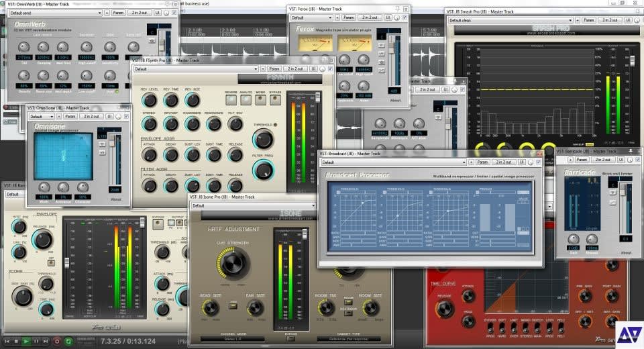The image size is (644, 349).
Task: Click the FSynth Threshold knob
Action: 263,140
